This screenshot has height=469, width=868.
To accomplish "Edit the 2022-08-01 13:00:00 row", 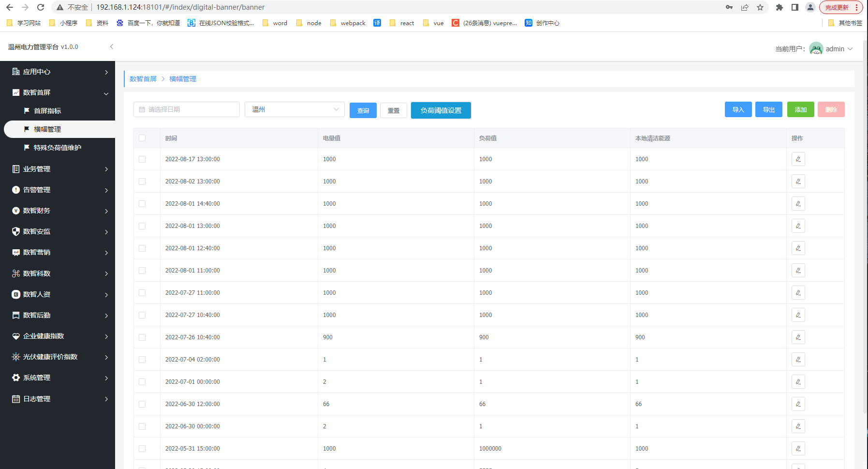I will pos(798,226).
